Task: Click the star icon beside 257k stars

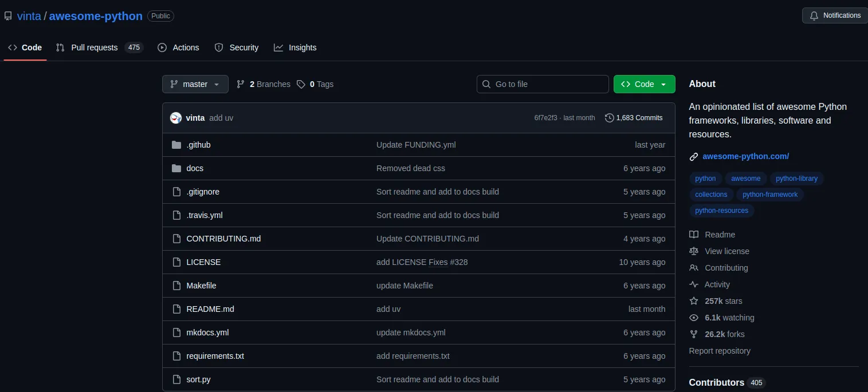Action: (x=694, y=301)
